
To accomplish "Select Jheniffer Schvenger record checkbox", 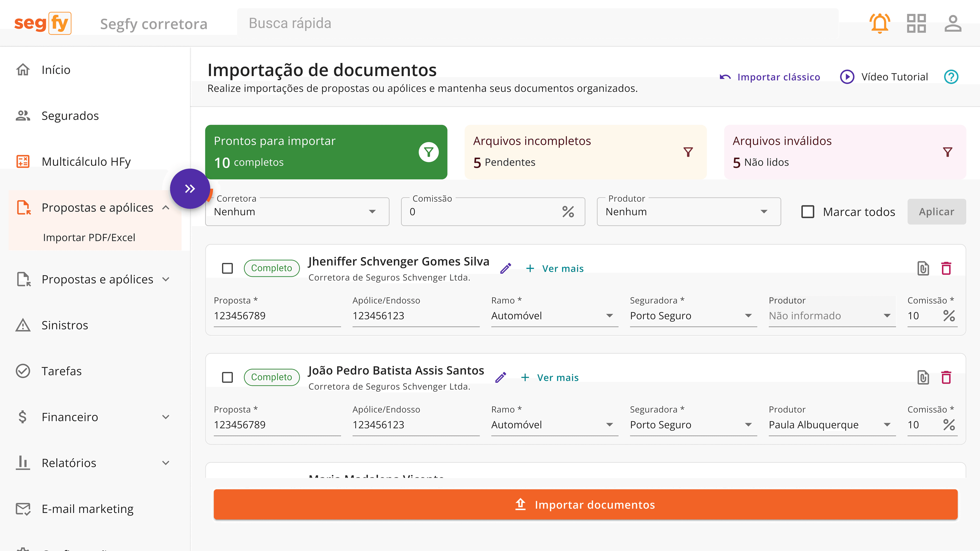I will [x=227, y=269].
